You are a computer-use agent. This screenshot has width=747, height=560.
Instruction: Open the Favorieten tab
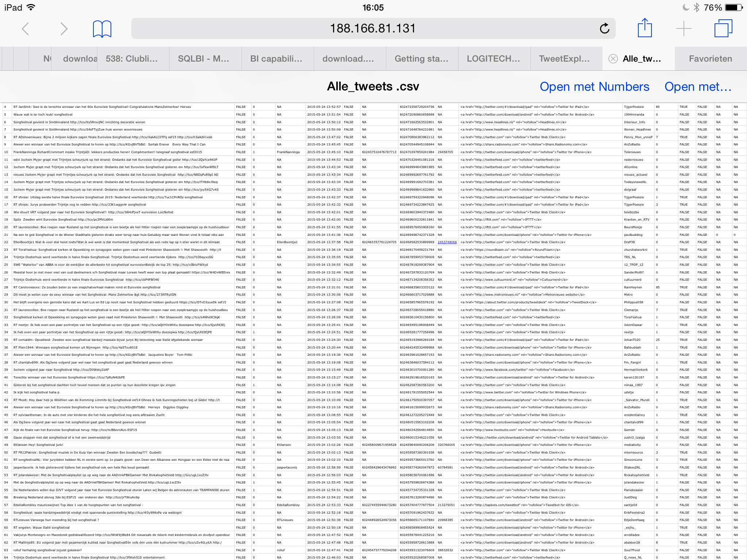coord(711,59)
